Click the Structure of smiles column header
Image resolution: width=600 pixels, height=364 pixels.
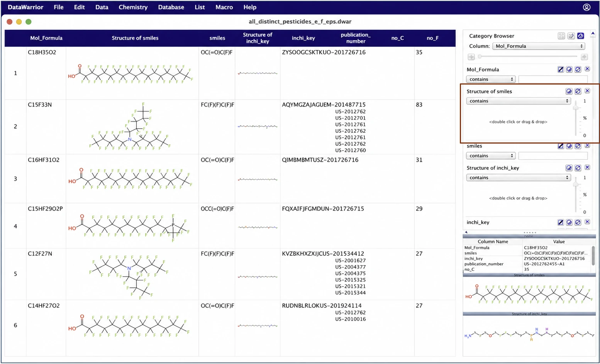tap(135, 38)
